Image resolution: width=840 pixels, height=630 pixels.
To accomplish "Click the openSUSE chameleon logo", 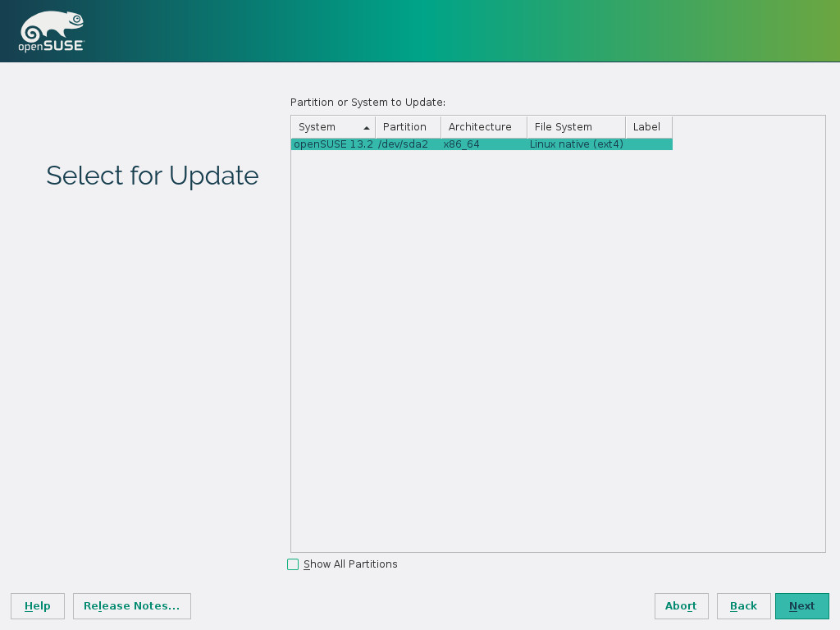I will coord(52,32).
